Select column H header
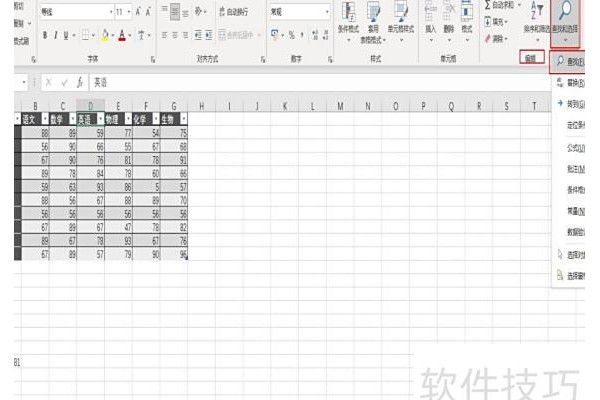The image size is (600, 400). [x=201, y=106]
